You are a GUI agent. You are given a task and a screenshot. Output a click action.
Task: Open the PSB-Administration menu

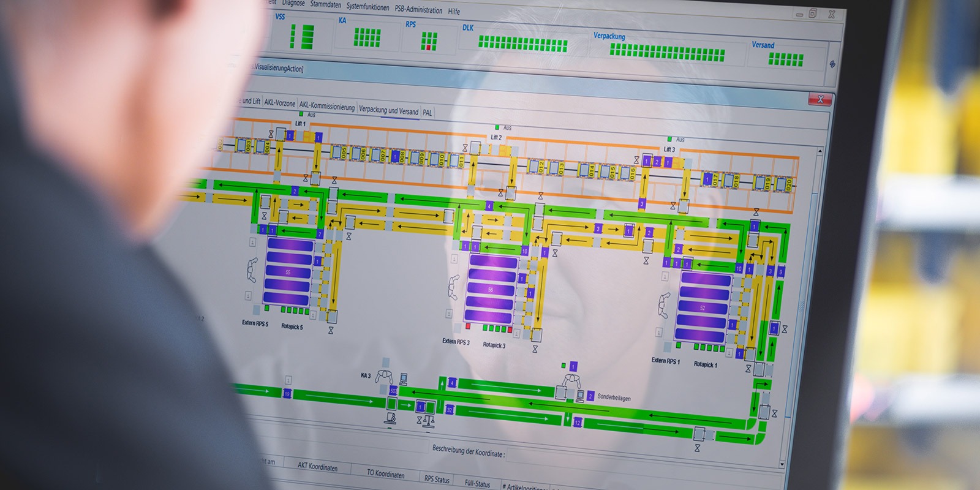pos(418,9)
